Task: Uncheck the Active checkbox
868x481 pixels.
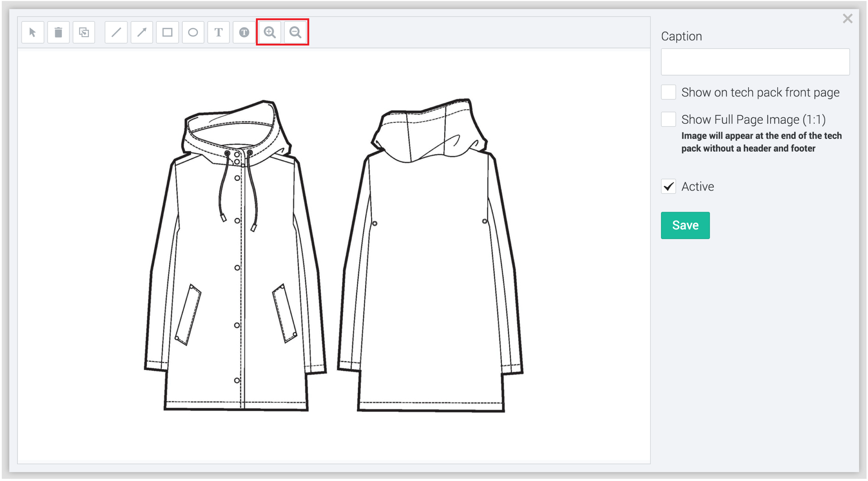Action: [669, 187]
